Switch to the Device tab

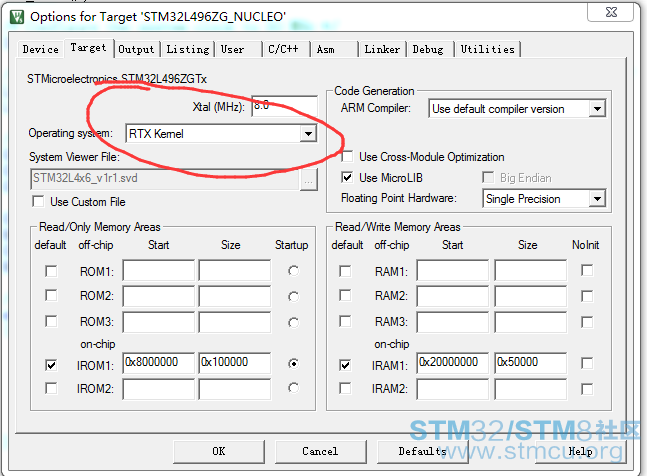[40, 49]
